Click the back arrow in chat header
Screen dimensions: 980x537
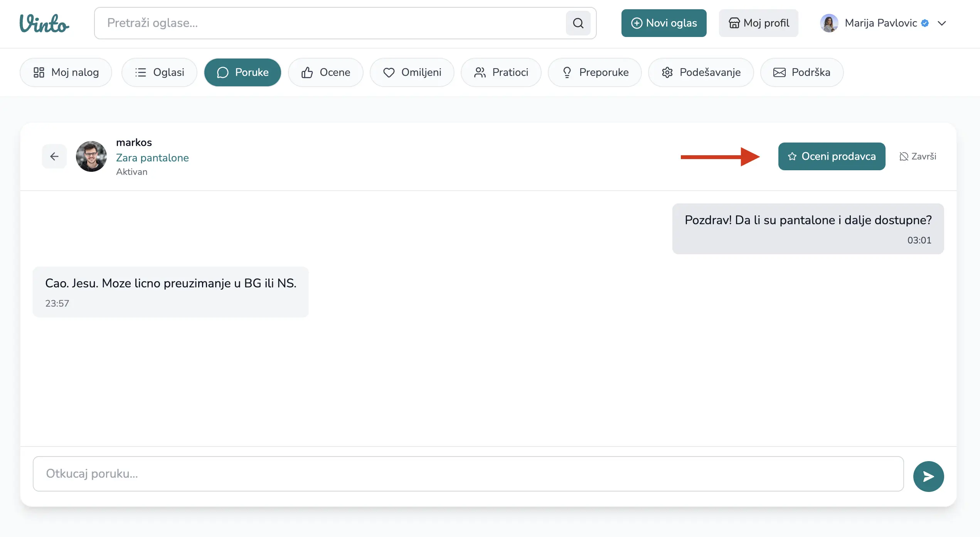54,156
